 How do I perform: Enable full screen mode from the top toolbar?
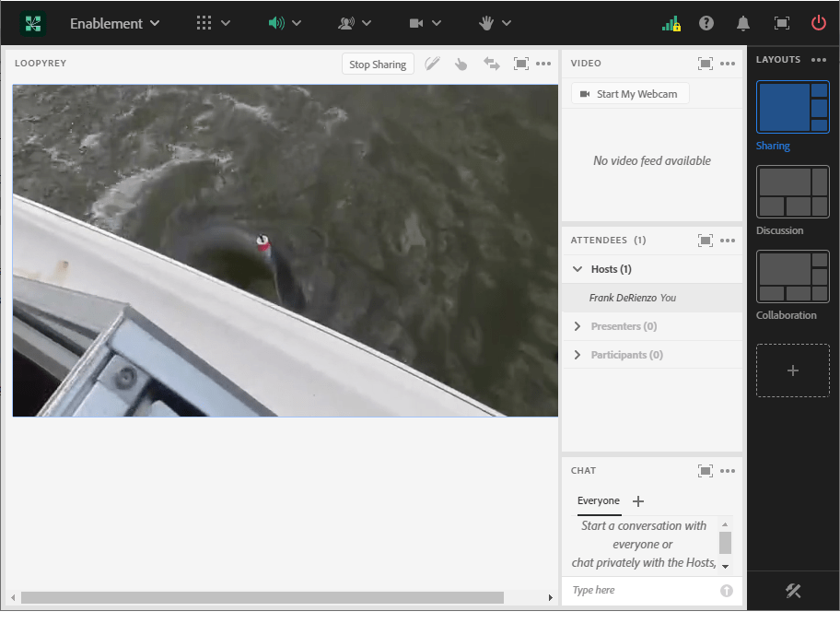click(780, 23)
